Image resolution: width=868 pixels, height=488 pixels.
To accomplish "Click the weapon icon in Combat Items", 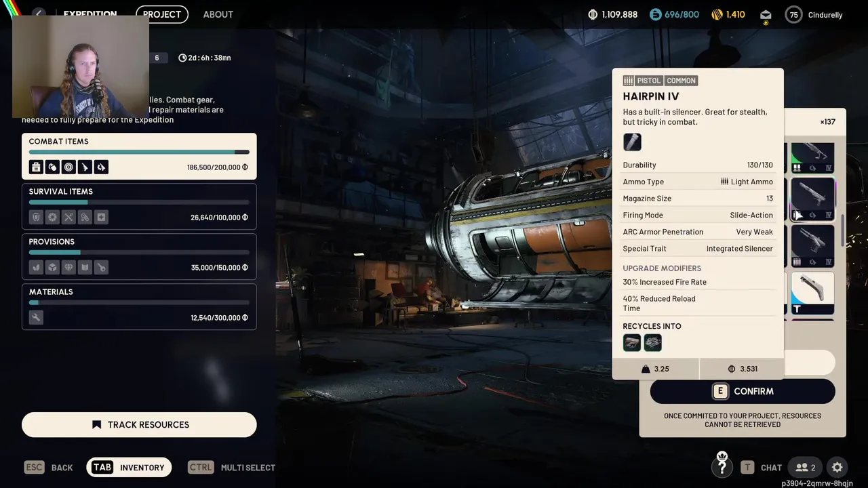I will click(x=85, y=167).
